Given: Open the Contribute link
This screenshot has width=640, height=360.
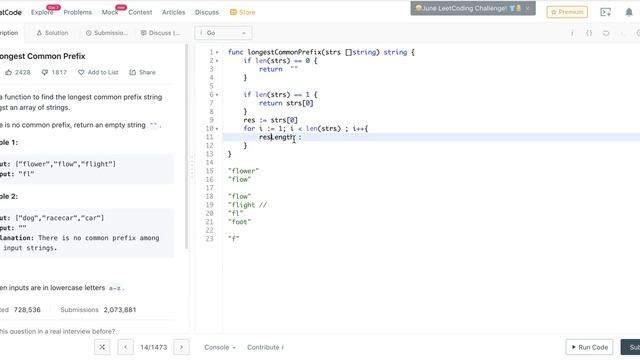Looking at the screenshot, I should pos(265,347).
